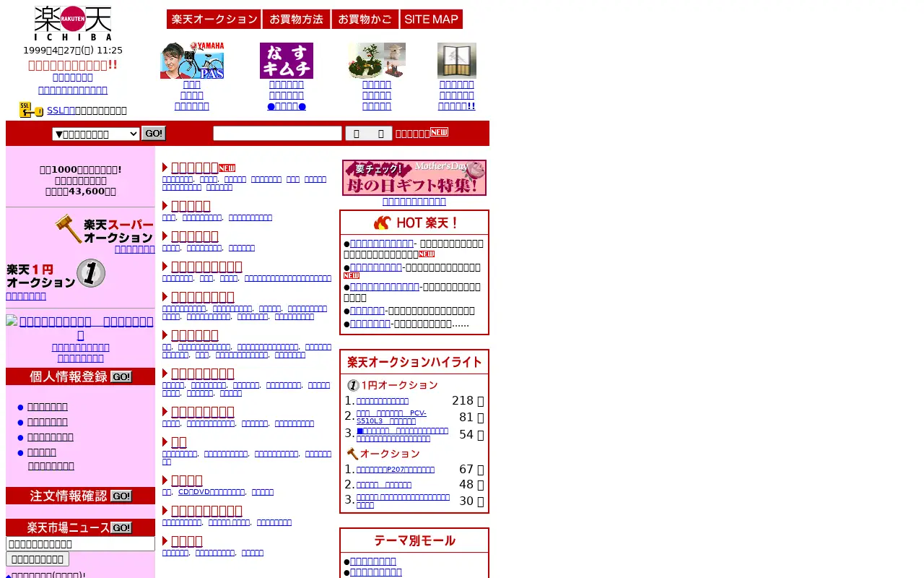924x578 pixels.
Task: Open the PCV-S510L3 auction listing link
Action: coord(391,417)
